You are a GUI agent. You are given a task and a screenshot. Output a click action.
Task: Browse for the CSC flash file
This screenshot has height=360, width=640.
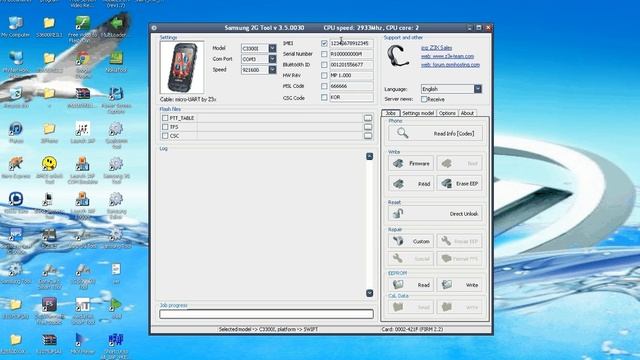368,136
